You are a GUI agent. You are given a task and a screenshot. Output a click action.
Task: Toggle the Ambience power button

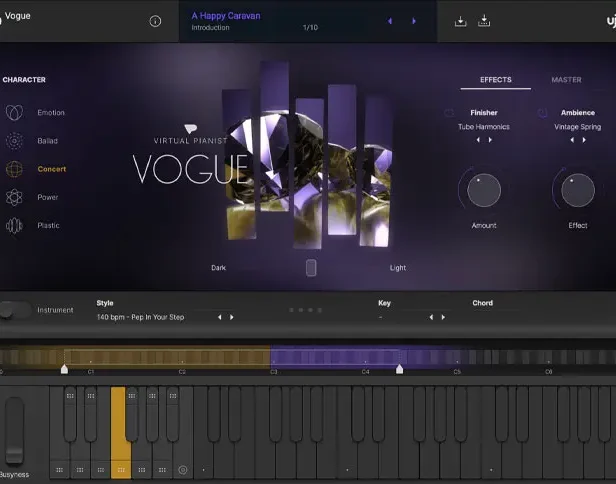tap(542, 113)
